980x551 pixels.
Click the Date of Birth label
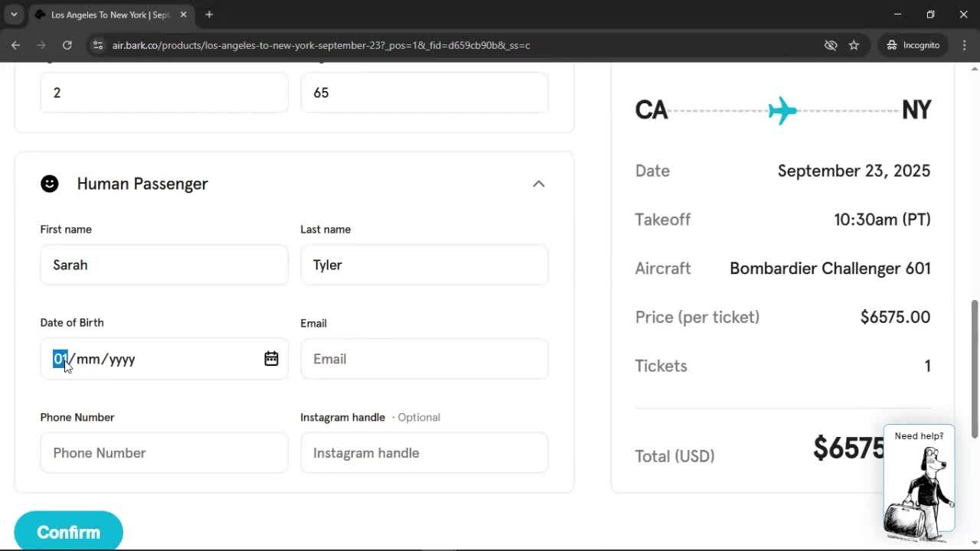point(72,323)
